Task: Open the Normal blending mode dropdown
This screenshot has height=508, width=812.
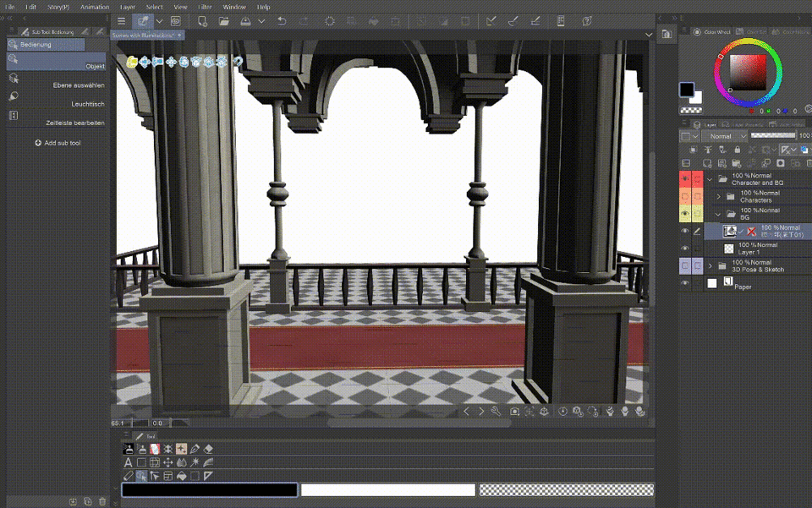Action: point(725,136)
